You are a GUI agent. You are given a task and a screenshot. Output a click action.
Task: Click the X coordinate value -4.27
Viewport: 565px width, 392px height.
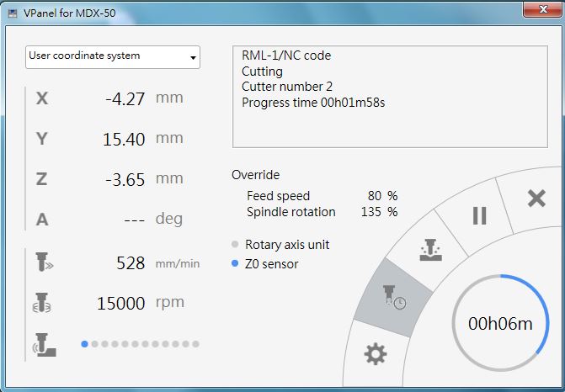pos(125,99)
